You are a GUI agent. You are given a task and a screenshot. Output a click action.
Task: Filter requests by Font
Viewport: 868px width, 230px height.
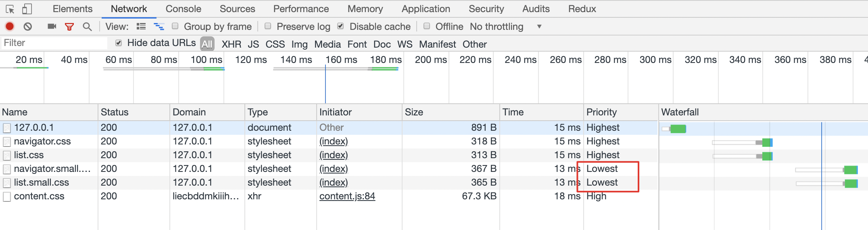point(357,44)
